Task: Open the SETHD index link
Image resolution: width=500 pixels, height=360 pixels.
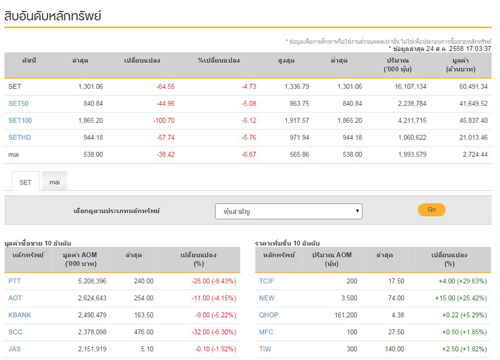Action: 20,137
